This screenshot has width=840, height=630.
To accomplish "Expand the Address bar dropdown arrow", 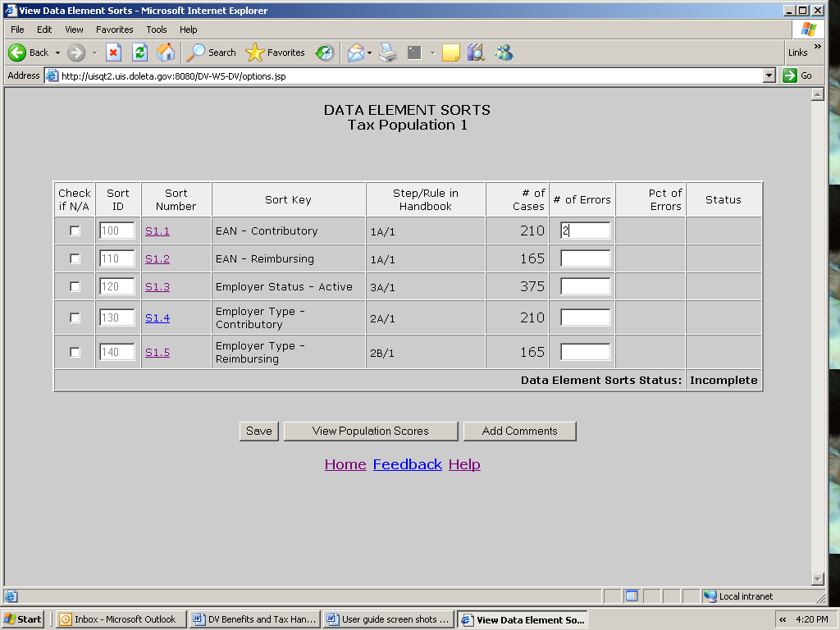I will point(769,75).
